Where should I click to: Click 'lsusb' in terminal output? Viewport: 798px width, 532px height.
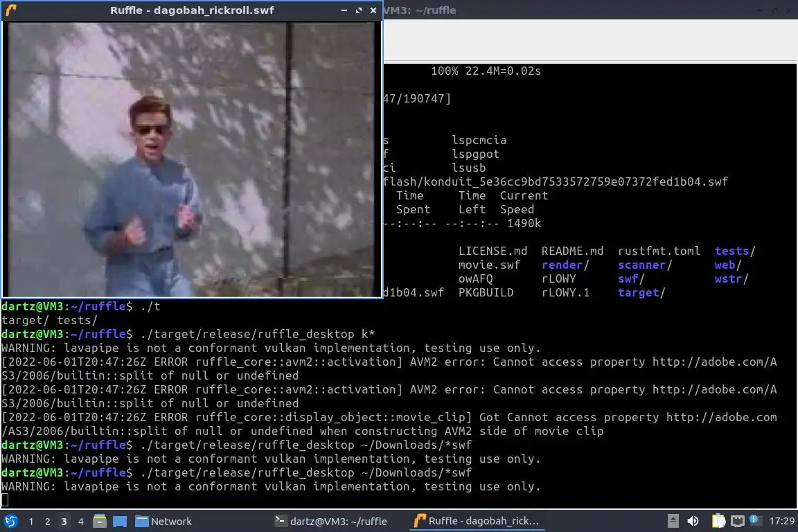pos(468,168)
